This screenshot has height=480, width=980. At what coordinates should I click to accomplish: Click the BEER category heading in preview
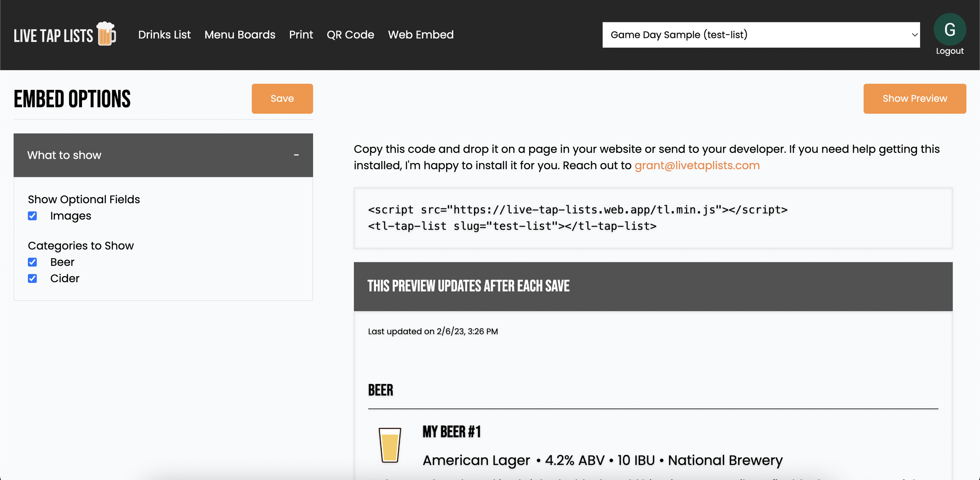click(380, 390)
